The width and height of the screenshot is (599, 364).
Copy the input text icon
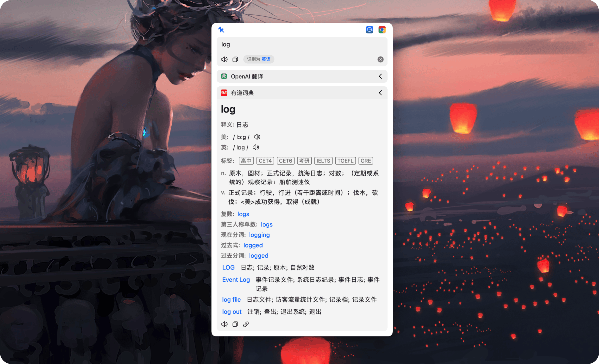235,59
